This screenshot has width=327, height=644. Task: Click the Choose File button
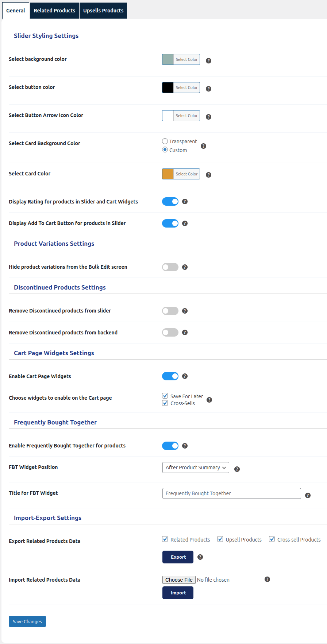pos(179,580)
